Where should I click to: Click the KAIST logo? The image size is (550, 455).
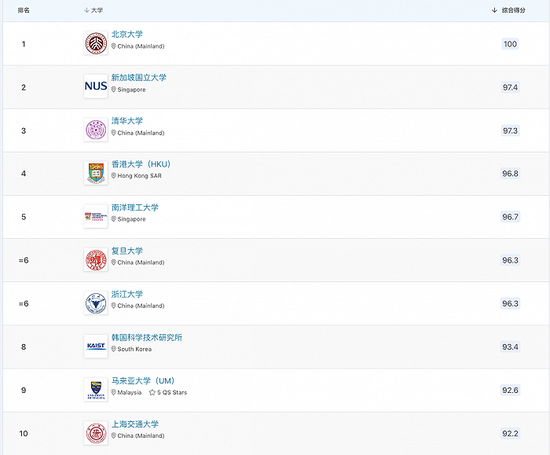96,346
